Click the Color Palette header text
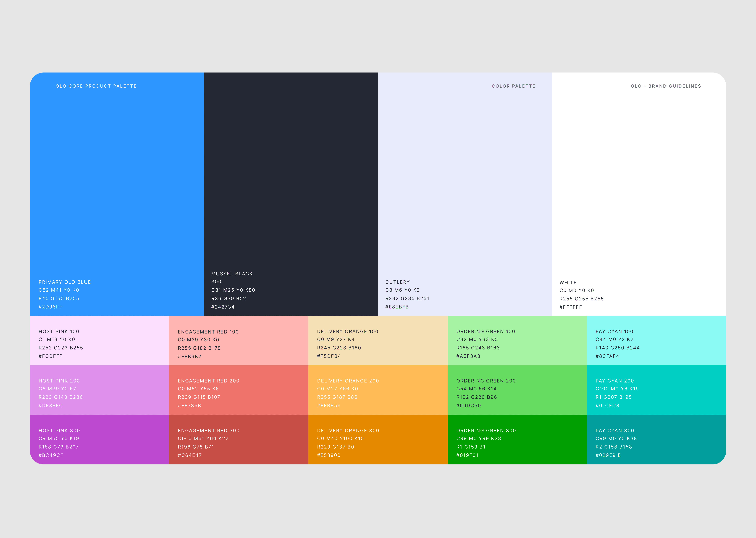This screenshot has height=538, width=756. (x=513, y=86)
